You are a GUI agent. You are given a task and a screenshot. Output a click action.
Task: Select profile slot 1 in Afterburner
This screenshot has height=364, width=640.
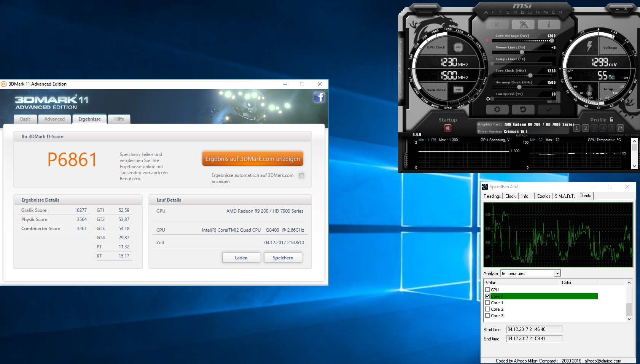577,128
